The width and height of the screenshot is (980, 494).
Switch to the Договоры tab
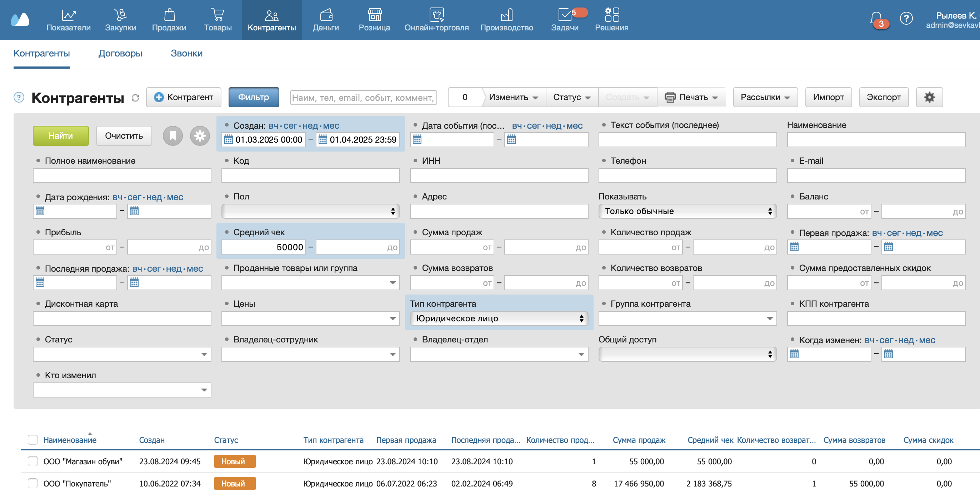click(x=120, y=53)
